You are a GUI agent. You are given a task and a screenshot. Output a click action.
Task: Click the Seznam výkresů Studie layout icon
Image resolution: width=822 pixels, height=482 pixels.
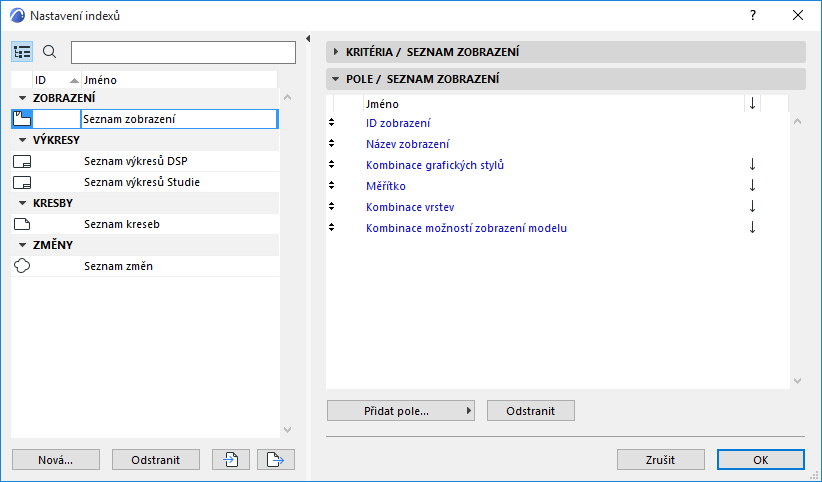pos(22,183)
